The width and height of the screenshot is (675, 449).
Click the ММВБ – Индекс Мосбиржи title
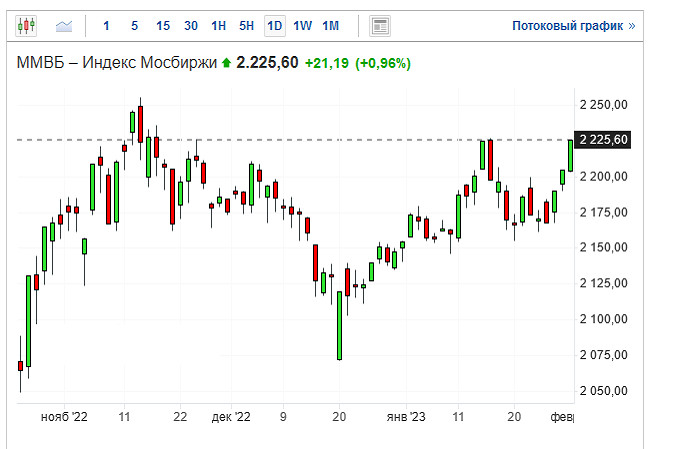tap(117, 63)
